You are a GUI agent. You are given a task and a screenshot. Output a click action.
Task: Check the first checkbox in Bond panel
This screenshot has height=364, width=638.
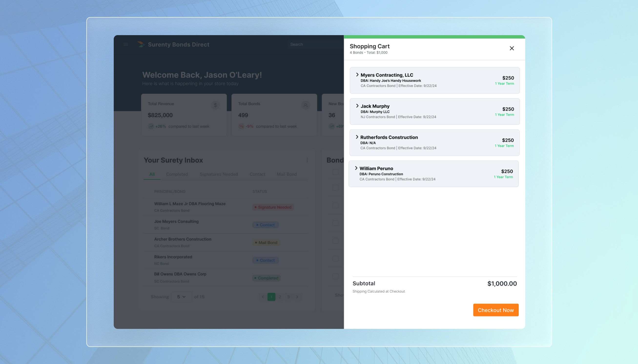pos(335,172)
